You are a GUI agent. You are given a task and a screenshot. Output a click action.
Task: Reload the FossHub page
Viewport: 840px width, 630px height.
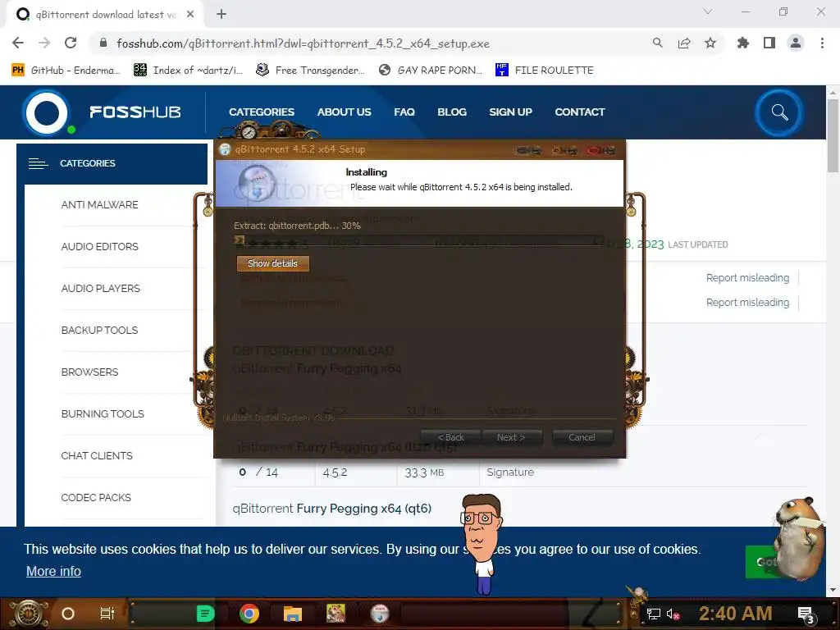[71, 43]
